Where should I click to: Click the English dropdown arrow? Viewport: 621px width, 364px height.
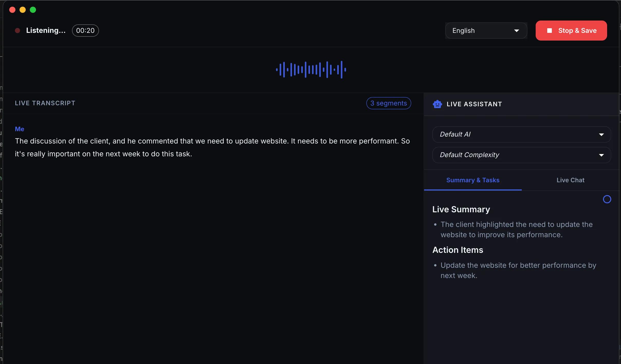[516, 31]
